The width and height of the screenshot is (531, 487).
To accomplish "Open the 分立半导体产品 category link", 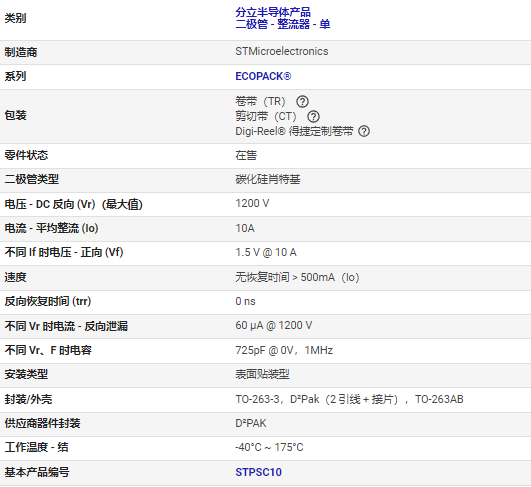I will click(273, 12).
